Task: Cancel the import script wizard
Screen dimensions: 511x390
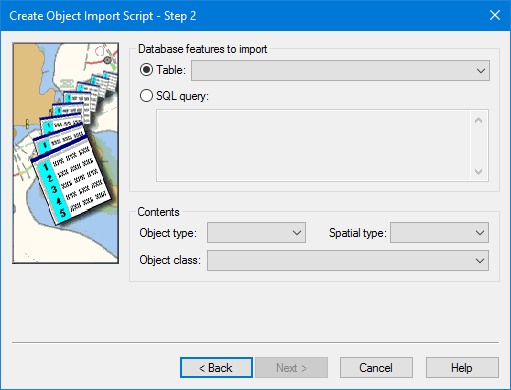Action: tap(376, 368)
